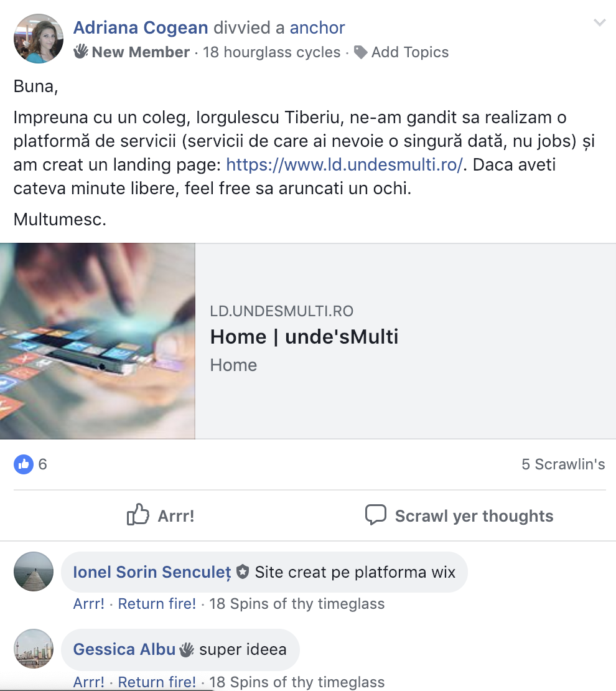Click the blue thumbs-up reaction icon

[24, 464]
